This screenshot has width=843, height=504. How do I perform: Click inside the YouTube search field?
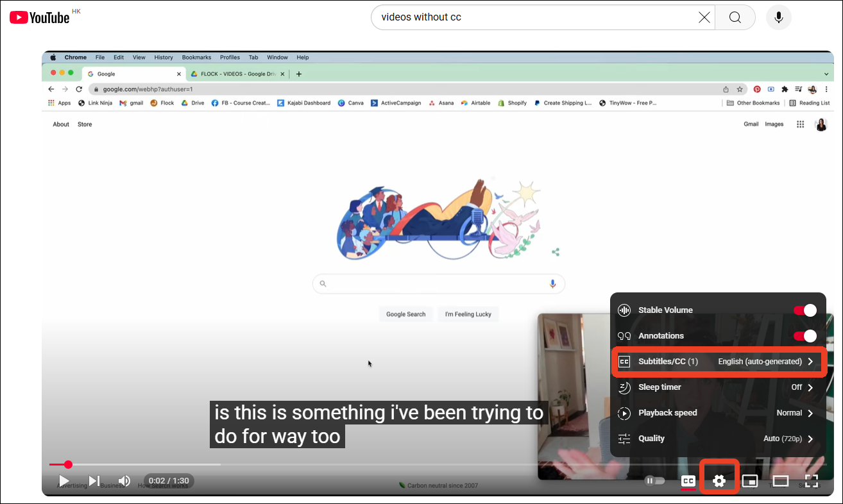(513, 17)
